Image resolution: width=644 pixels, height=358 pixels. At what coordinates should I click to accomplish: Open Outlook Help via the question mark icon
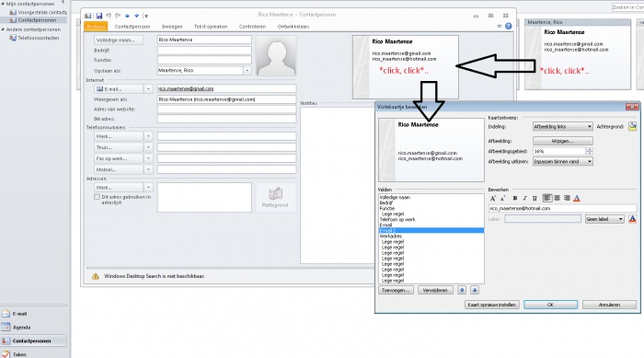click(x=509, y=27)
